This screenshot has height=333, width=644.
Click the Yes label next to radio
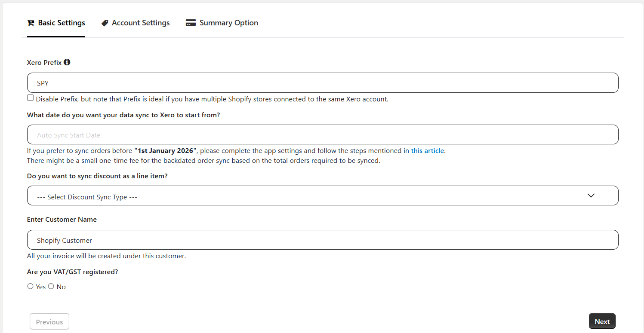41,287
